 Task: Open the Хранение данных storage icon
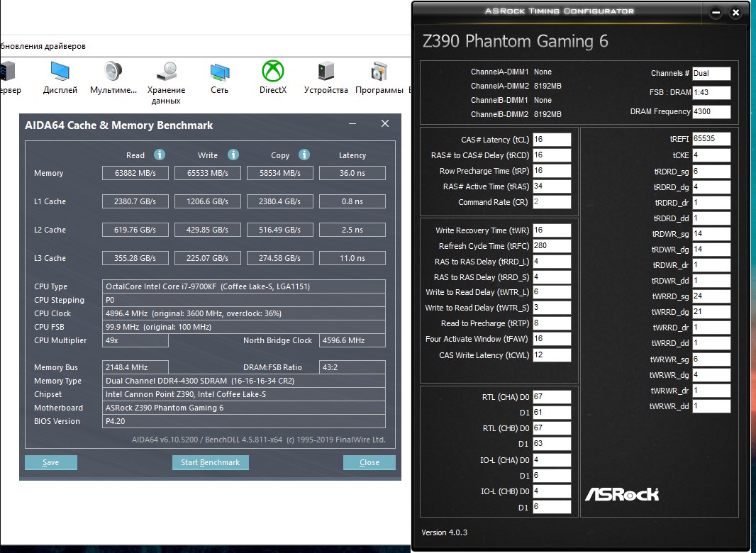(167, 72)
